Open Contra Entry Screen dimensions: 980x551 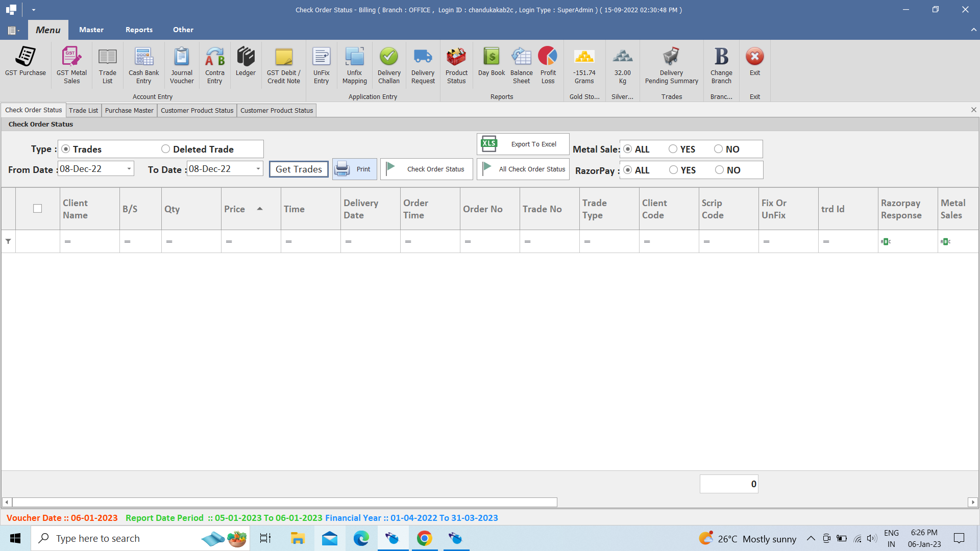coord(215,65)
